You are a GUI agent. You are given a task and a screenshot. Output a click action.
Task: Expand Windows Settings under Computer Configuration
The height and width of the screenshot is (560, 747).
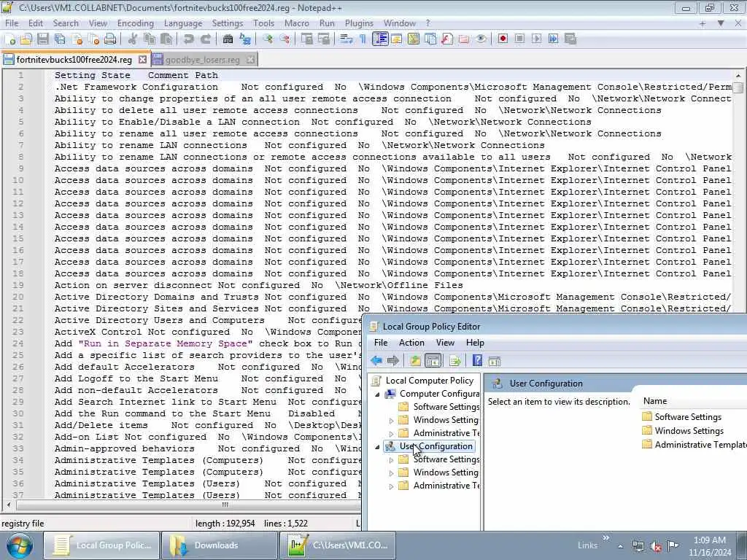pos(391,420)
